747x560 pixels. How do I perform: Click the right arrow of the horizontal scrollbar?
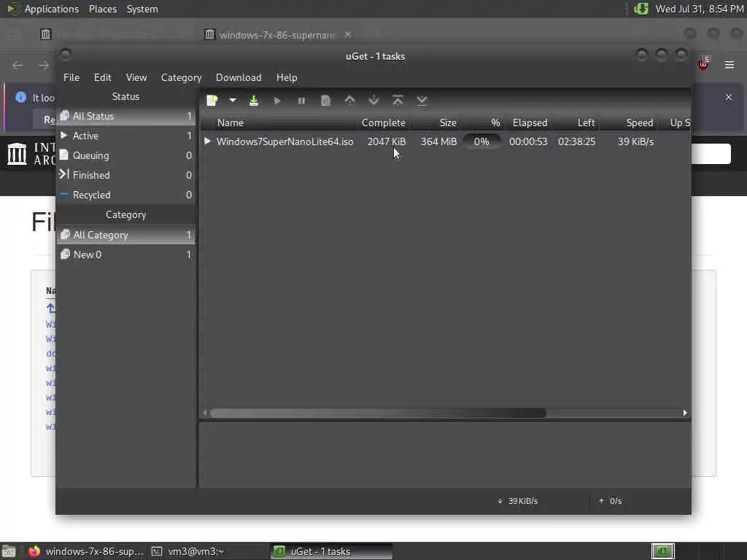pos(685,413)
